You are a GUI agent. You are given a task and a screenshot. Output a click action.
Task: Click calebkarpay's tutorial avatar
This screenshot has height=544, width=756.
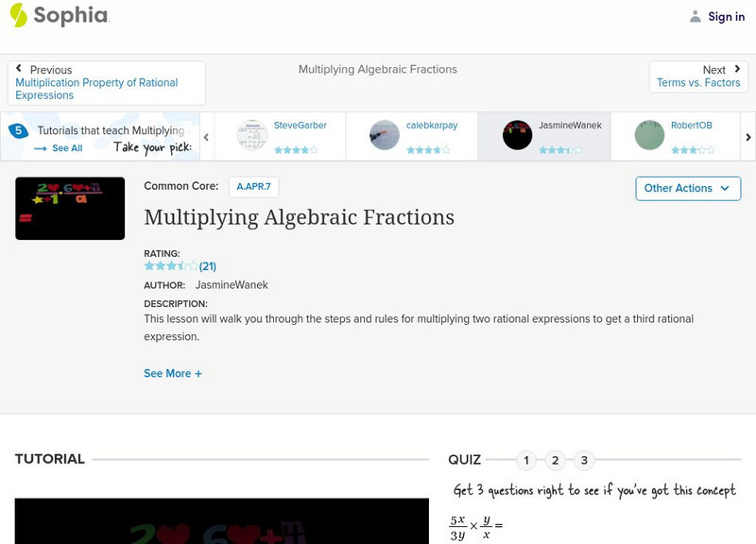[385, 135]
